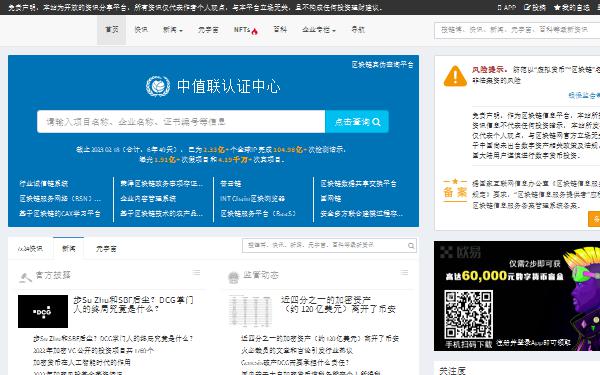Switch to the 元宇宙 tab in content section
This screenshot has width=600, height=375.
pyautogui.click(x=106, y=249)
